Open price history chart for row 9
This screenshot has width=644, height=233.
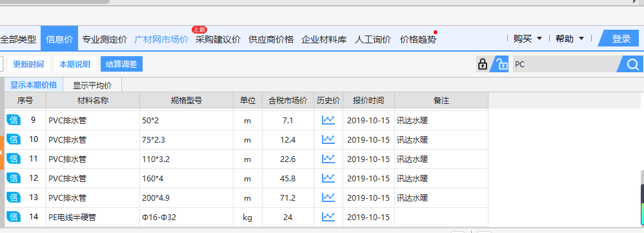[x=328, y=121]
